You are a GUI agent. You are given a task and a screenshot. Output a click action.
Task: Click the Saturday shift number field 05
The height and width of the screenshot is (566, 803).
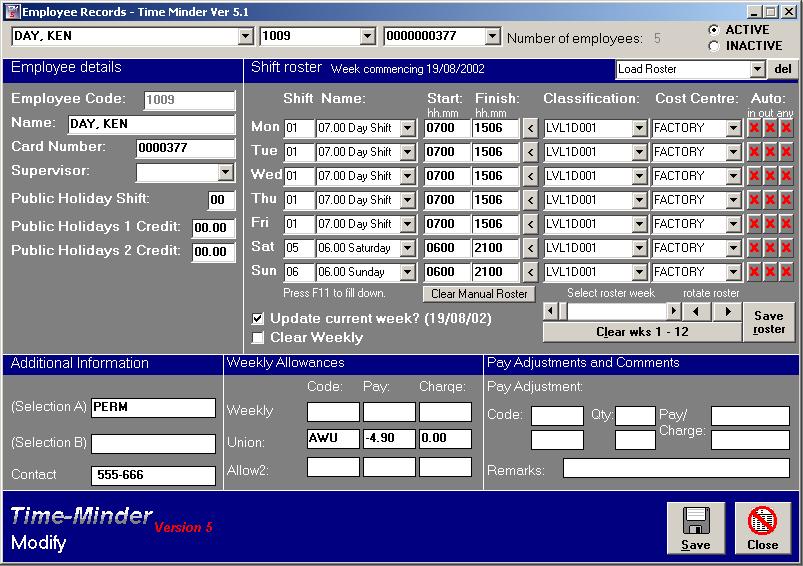(x=299, y=248)
